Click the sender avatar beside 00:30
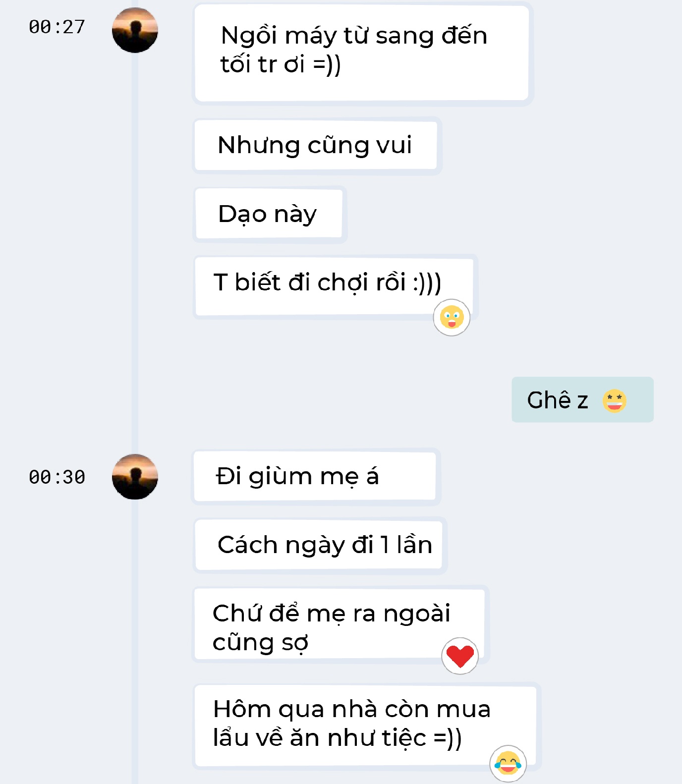 pos(135,477)
